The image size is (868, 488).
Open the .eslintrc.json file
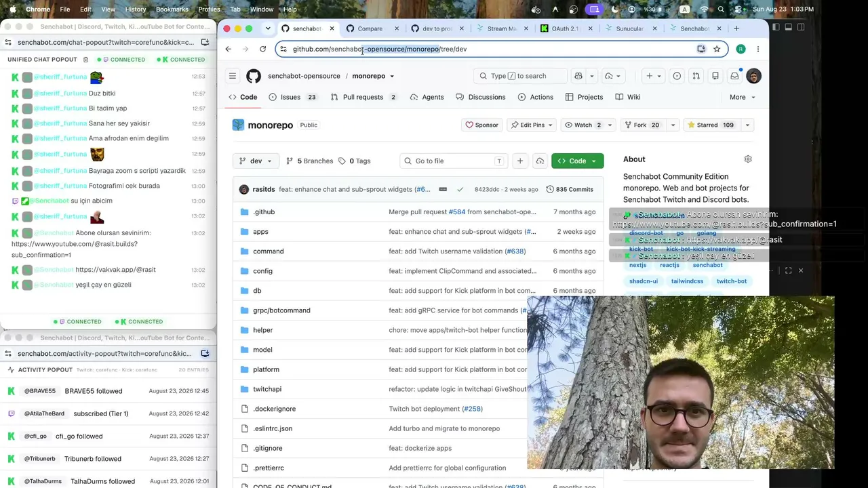pyautogui.click(x=273, y=428)
